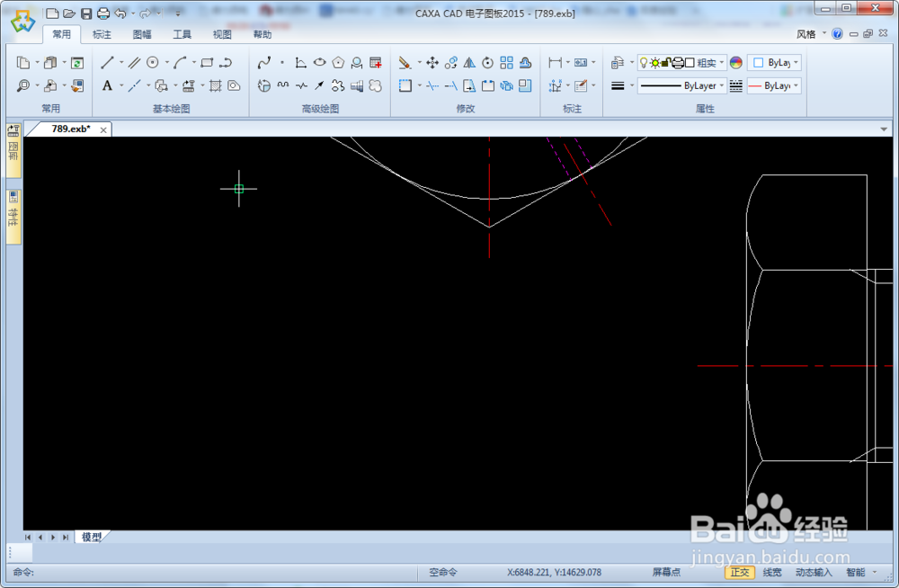Select the Hatch fill tool
Image resolution: width=899 pixels, height=588 pixels.
click(x=216, y=85)
